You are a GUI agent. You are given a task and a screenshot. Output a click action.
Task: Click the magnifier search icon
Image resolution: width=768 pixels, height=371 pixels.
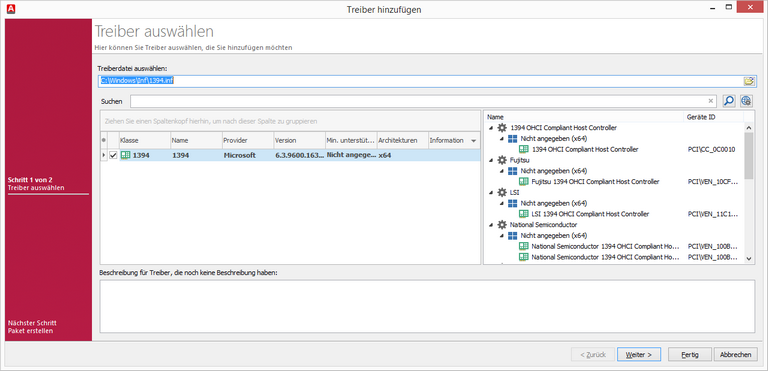(x=729, y=101)
